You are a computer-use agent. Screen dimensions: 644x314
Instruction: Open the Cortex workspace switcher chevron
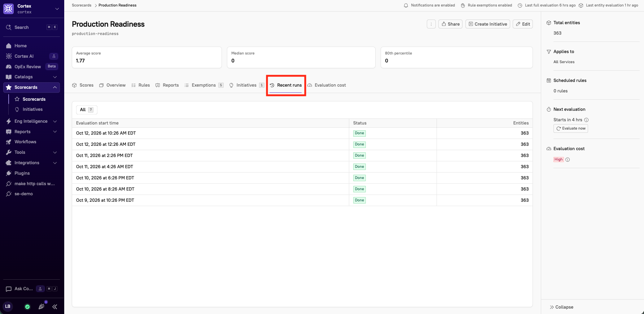click(x=57, y=9)
